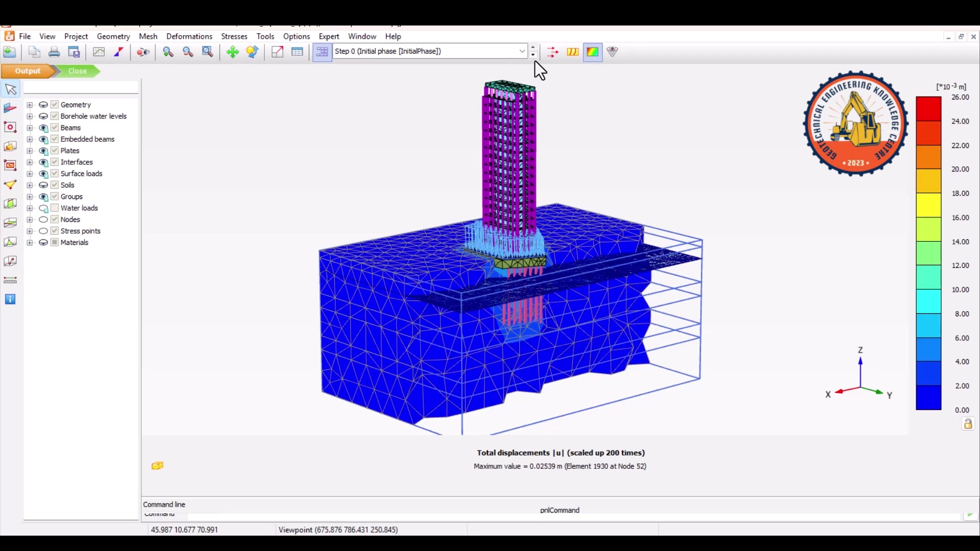Toggle the Stress points checkbox

[x=55, y=231]
